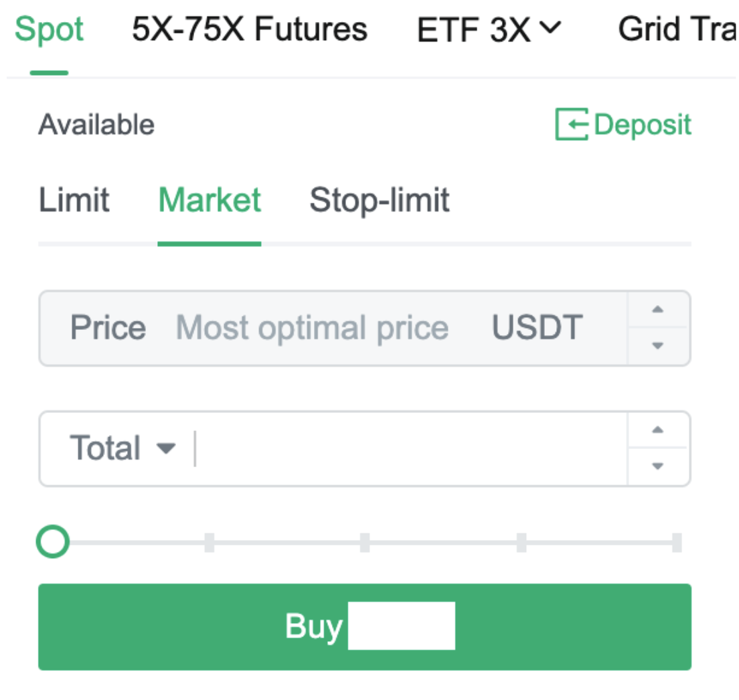Image resolution: width=739 pixels, height=700 pixels.
Task: Increase total with up stepper arrow
Action: click(x=658, y=430)
